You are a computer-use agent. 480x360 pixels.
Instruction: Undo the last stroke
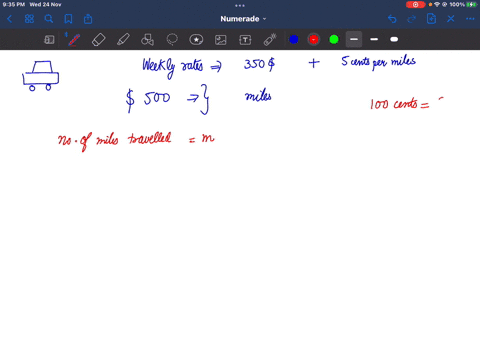point(392,19)
